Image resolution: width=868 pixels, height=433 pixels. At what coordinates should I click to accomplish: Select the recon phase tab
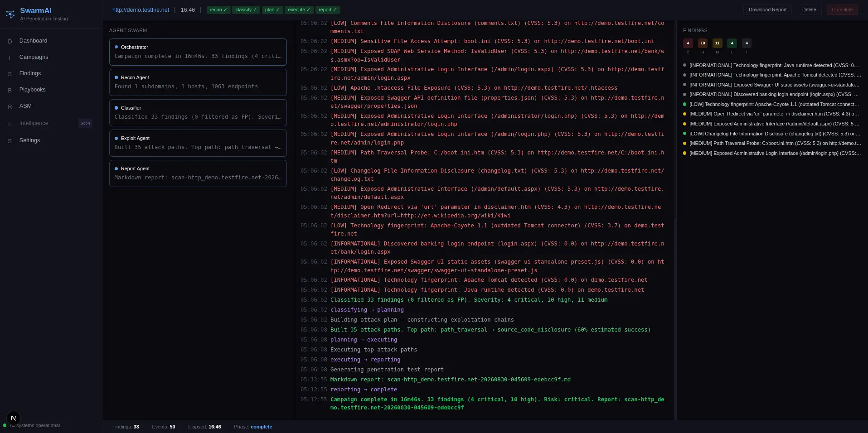(x=218, y=10)
